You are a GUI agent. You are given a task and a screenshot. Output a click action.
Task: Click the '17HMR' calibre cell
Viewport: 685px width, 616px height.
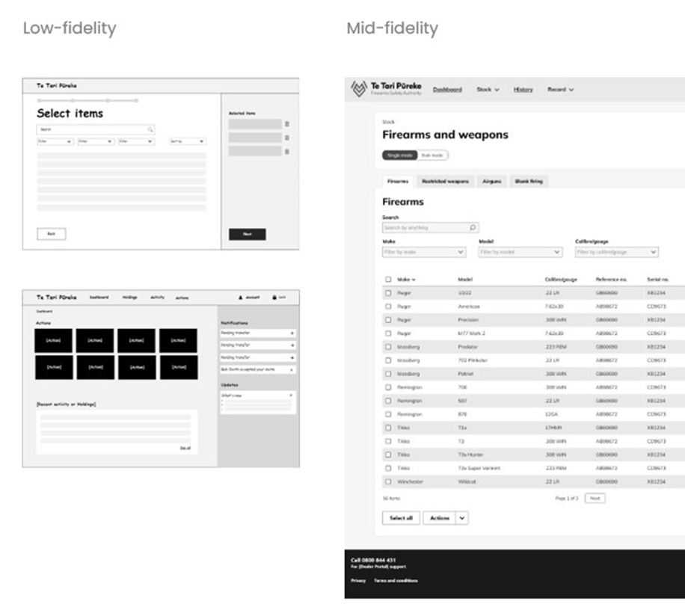point(553,428)
